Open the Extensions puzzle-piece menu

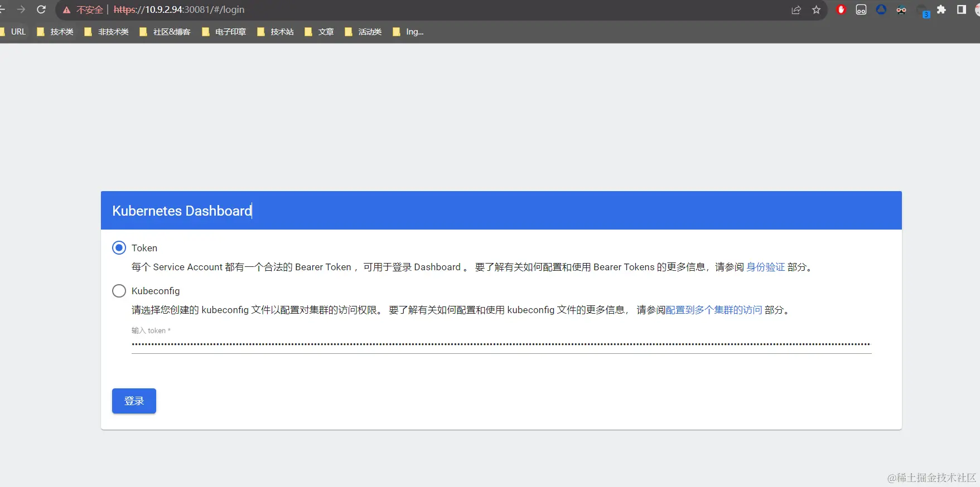[x=942, y=9]
